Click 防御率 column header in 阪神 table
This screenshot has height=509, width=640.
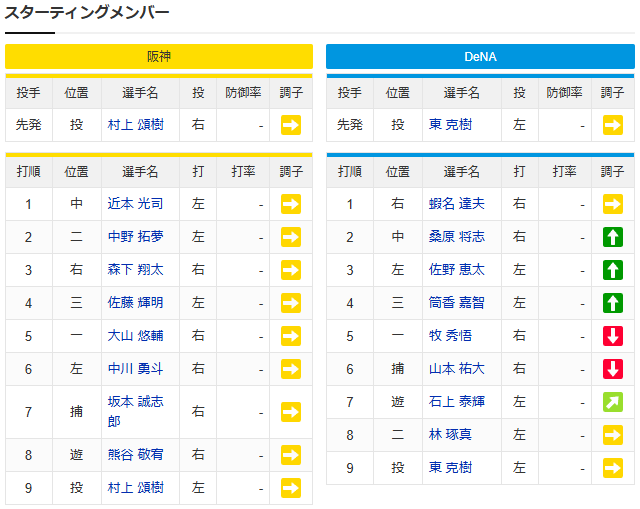point(243,93)
